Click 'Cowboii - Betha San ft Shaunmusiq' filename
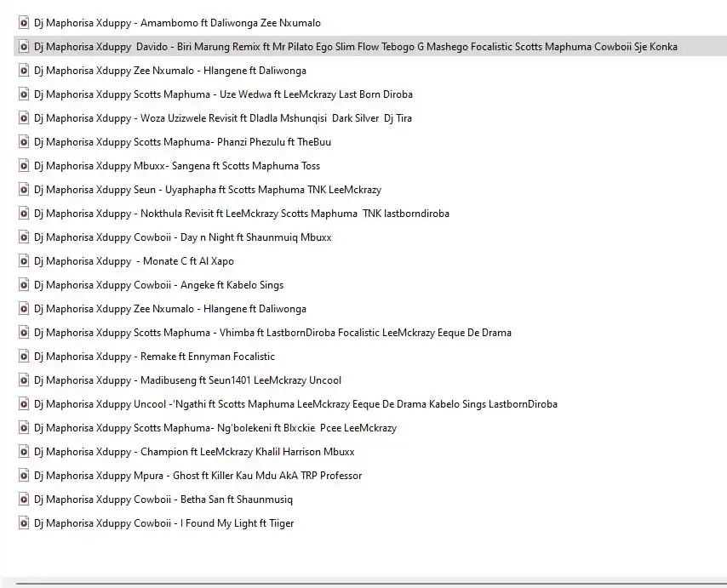The width and height of the screenshot is (727, 588). coord(163,499)
